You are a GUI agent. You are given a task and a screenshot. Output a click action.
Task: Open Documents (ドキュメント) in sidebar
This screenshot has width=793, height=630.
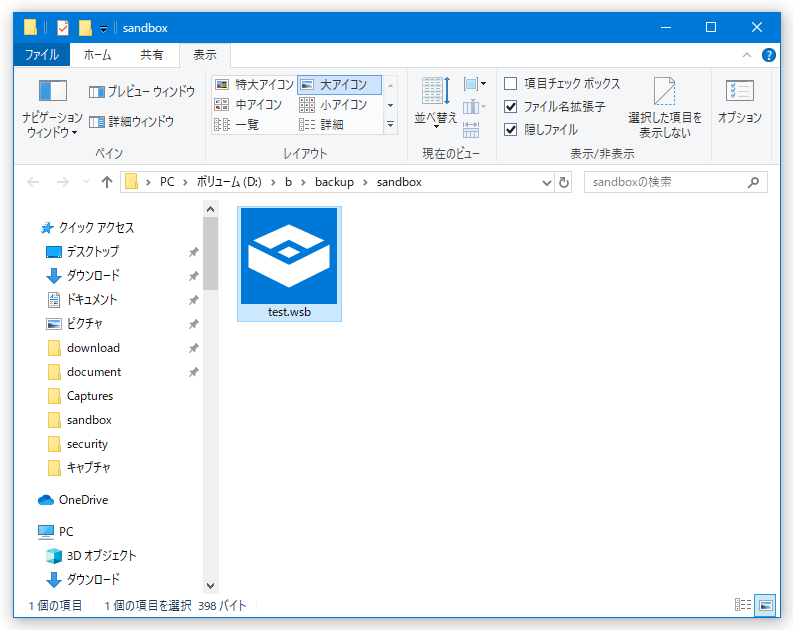click(82, 299)
